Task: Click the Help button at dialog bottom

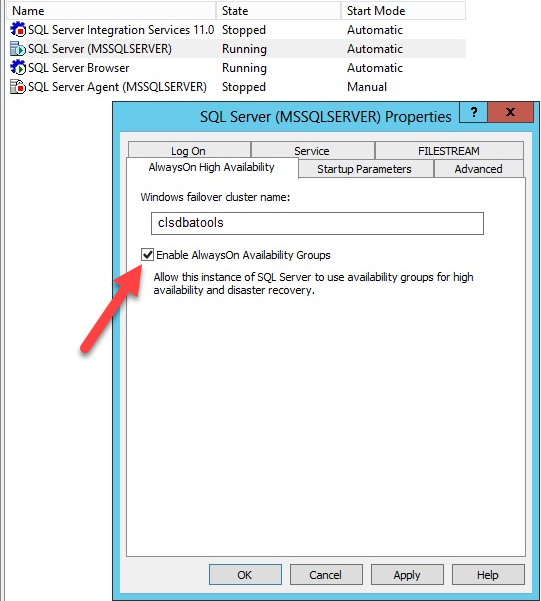Action: coord(488,575)
